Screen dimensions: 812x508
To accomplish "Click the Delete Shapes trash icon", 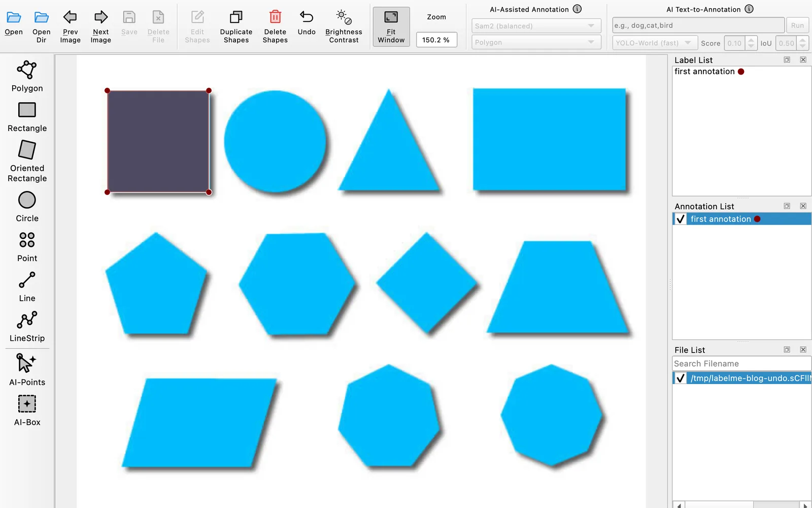I will 275,18.
